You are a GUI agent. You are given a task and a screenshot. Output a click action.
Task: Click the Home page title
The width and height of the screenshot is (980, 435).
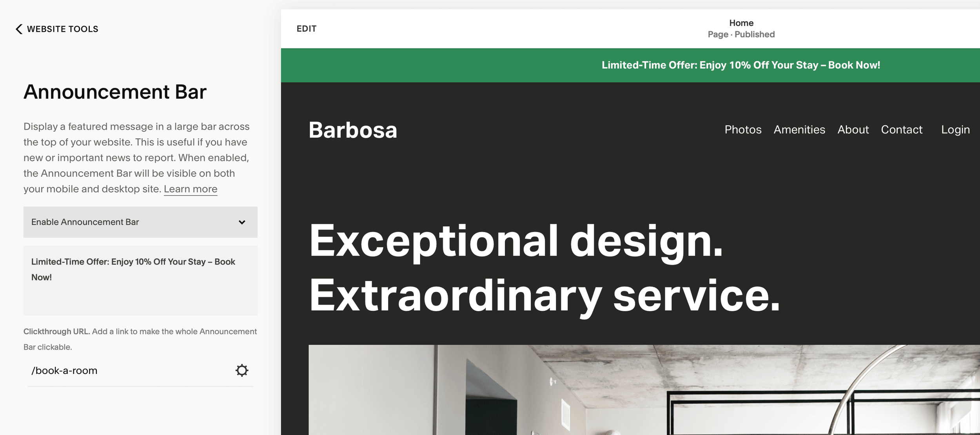click(741, 23)
